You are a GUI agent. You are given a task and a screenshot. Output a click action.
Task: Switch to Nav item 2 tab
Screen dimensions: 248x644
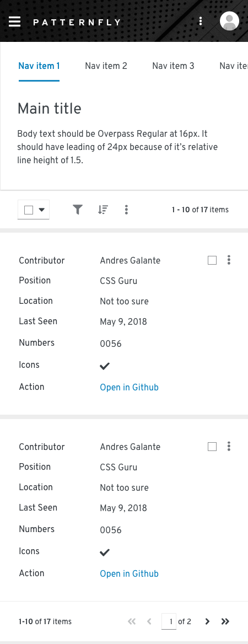[x=106, y=66]
